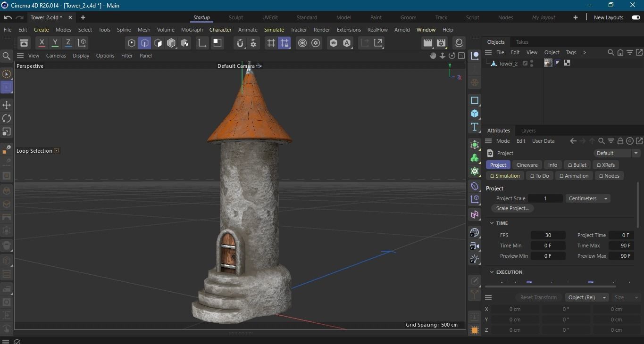Toggle the coordinate system icon
The image size is (644, 344).
(82, 43)
